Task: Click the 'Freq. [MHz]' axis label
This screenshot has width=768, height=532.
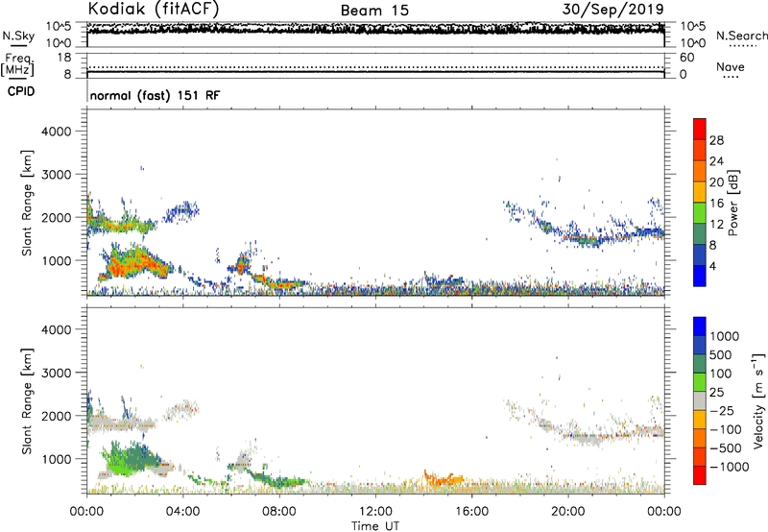Action: (17, 65)
